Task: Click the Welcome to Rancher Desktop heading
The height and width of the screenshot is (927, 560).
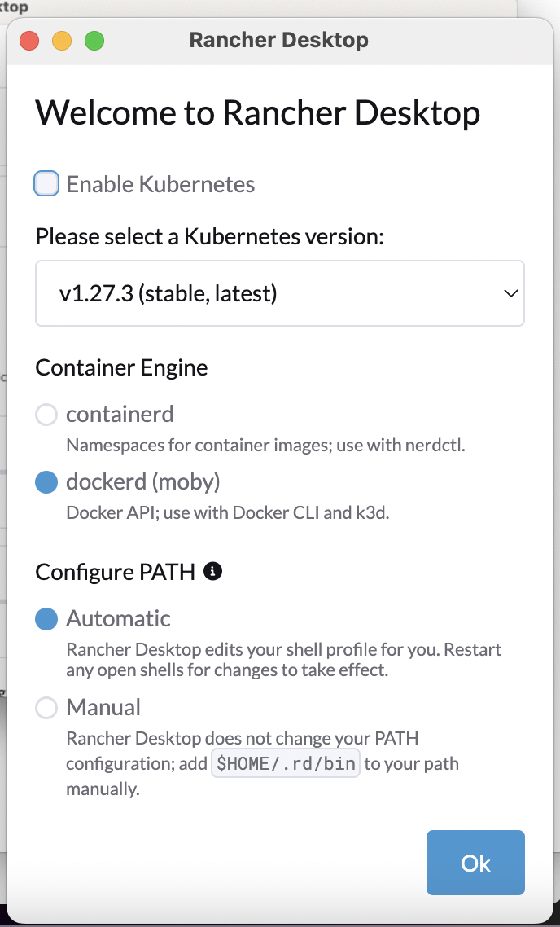Action: pos(257,112)
